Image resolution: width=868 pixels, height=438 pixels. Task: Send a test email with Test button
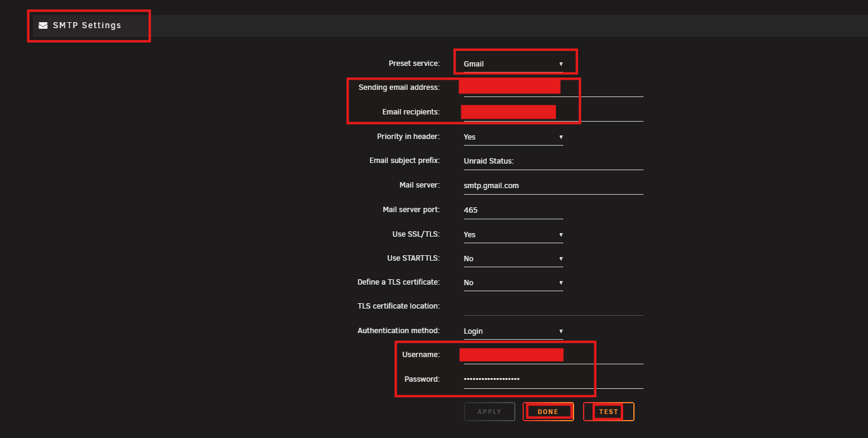click(608, 412)
